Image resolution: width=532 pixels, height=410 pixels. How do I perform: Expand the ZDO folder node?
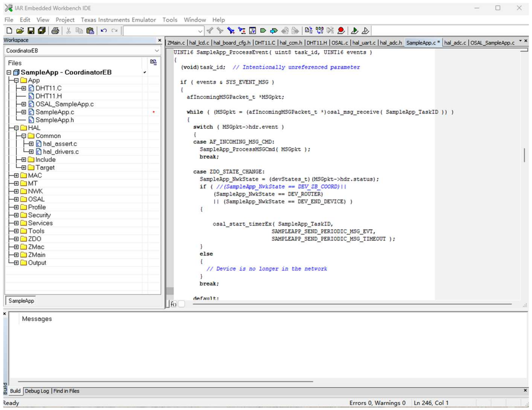click(16, 239)
